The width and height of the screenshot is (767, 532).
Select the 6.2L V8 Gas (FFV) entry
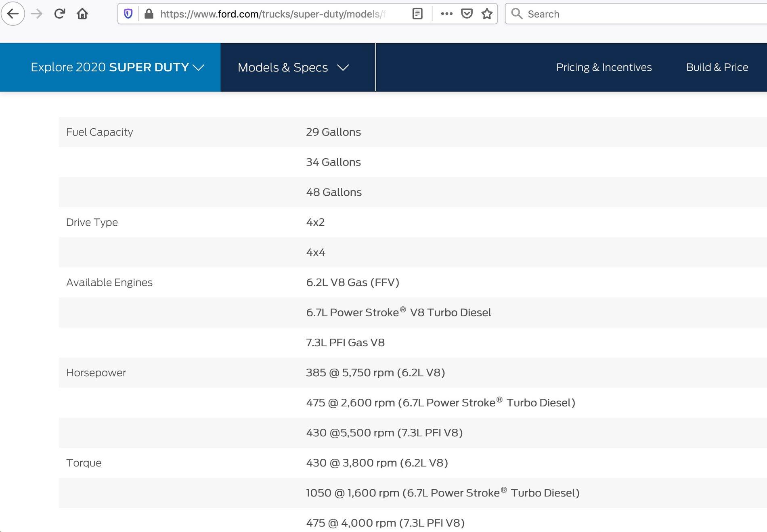353,283
